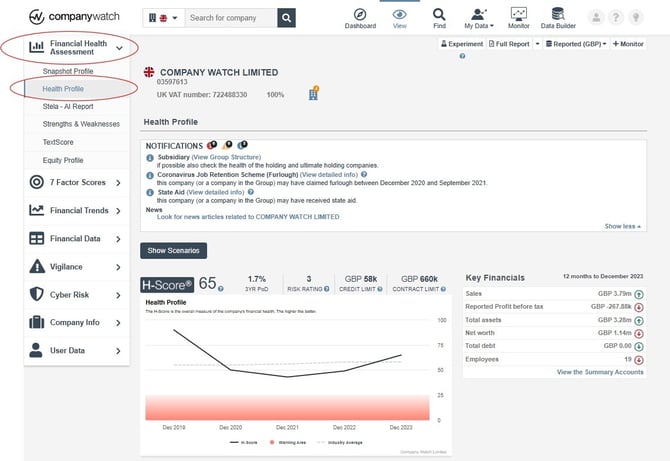Image resolution: width=670 pixels, height=461 pixels.
Task: Open Strengths & Weaknesses page
Action: pos(81,124)
